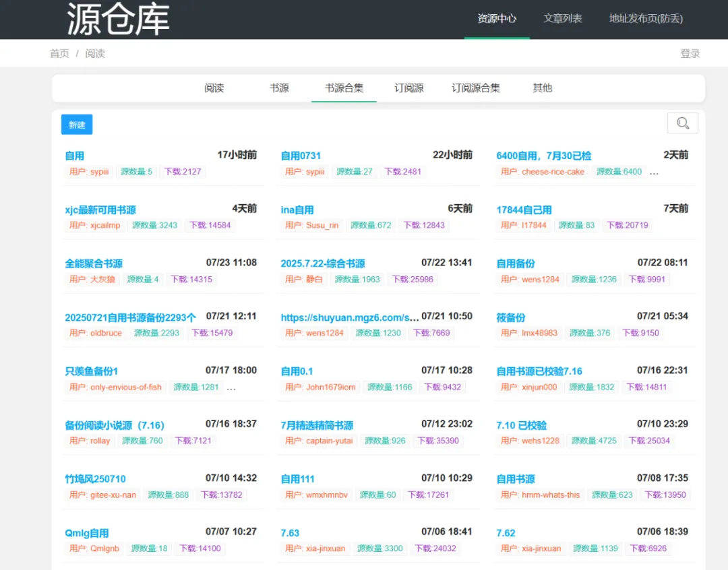The image size is (728, 570).
Task: Click the 新建 button to create new entry
Action: click(76, 124)
